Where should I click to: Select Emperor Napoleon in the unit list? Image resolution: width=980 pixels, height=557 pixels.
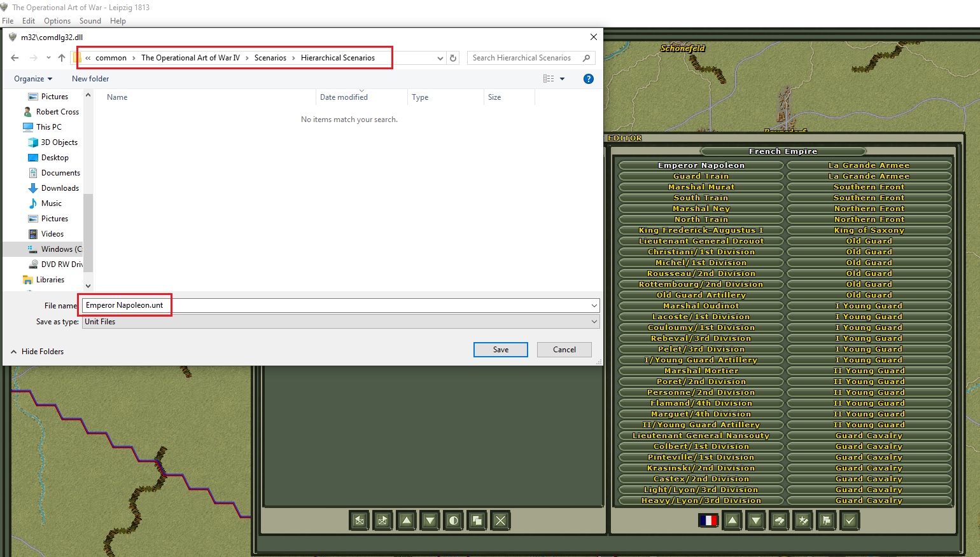[701, 165]
